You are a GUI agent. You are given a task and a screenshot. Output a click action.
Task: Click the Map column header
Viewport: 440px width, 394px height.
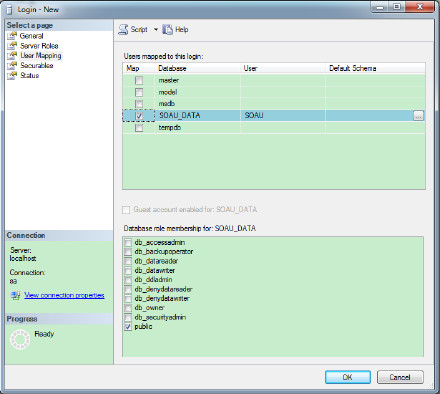[139, 68]
